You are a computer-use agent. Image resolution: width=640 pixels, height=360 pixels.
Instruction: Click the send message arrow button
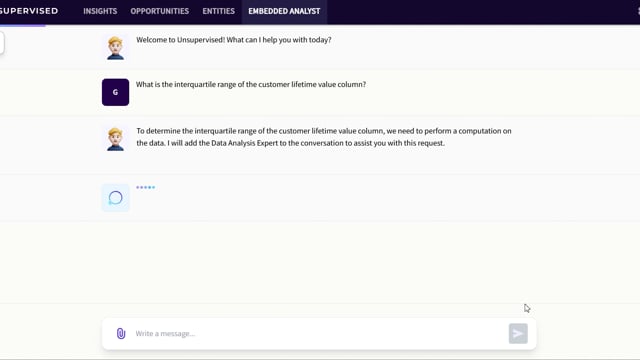(518, 333)
